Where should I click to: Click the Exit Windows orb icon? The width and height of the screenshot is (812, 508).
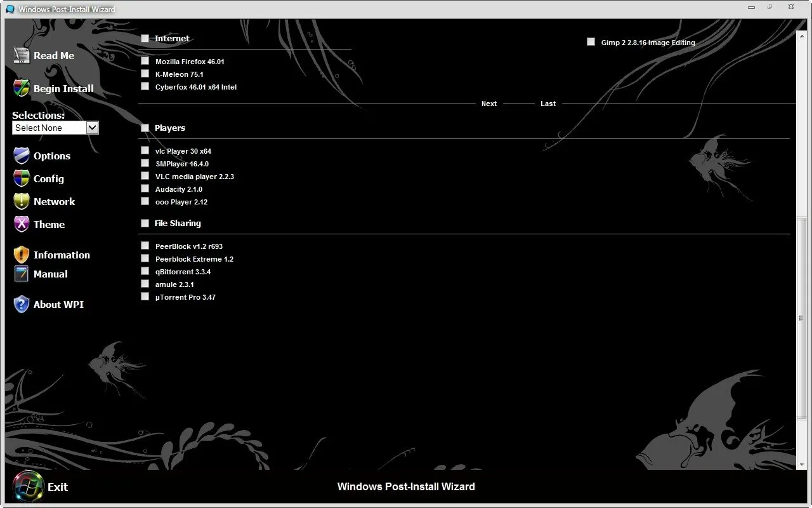click(x=28, y=486)
